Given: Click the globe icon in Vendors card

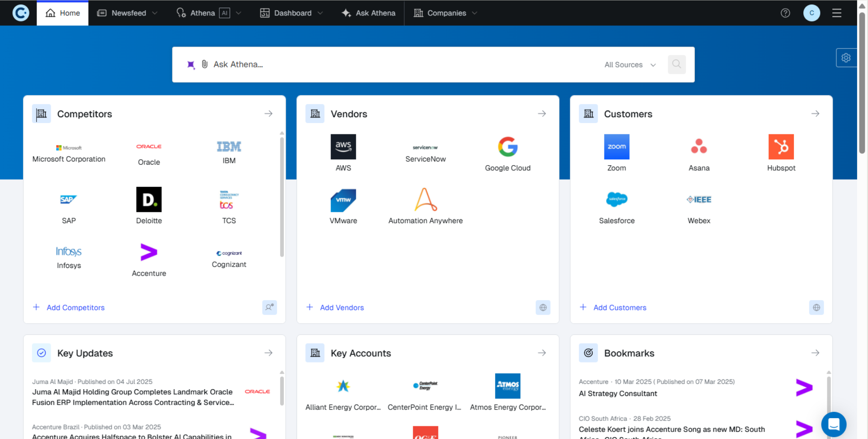Looking at the screenshot, I should coord(543,308).
